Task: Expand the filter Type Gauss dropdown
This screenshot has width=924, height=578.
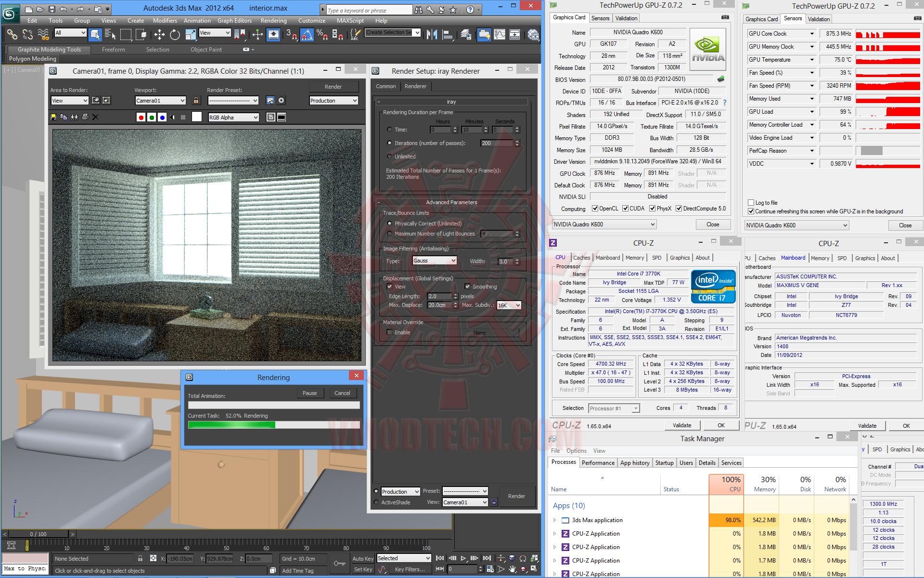Action: 435,261
